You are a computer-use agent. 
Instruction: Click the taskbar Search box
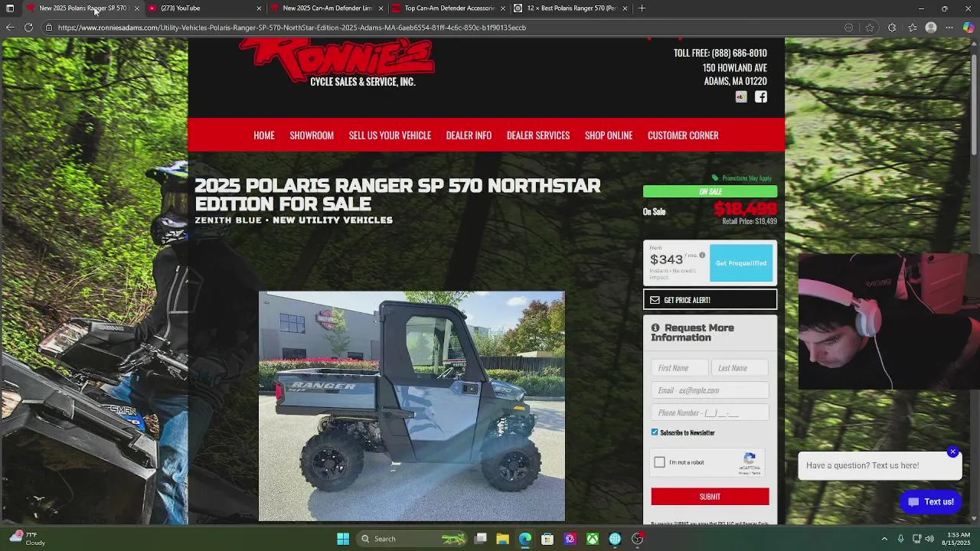click(x=413, y=539)
